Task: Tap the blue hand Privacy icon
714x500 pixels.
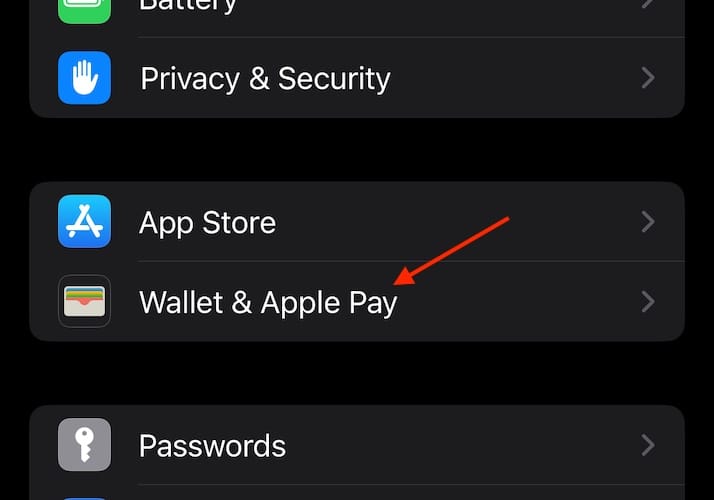Action: tap(84, 78)
